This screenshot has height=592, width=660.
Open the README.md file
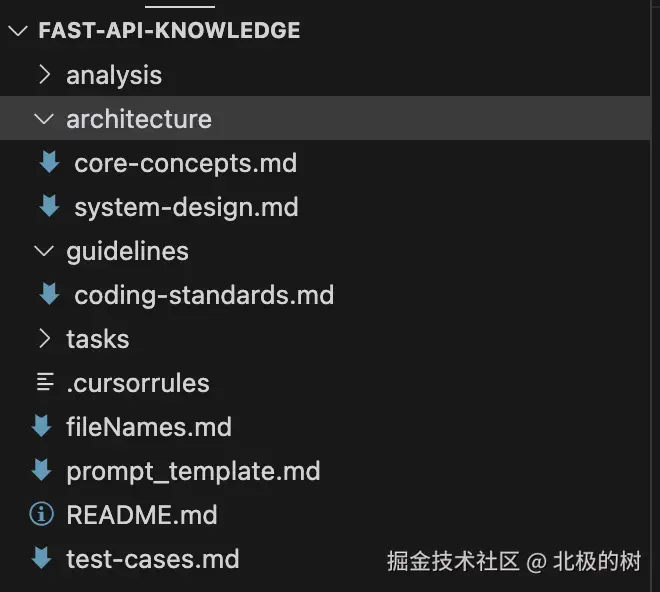pos(141,515)
